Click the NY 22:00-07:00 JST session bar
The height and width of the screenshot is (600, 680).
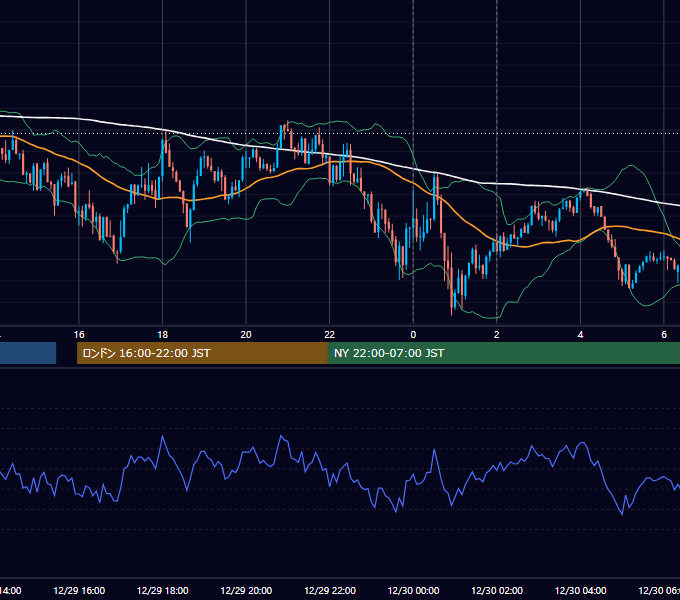[x=503, y=353]
